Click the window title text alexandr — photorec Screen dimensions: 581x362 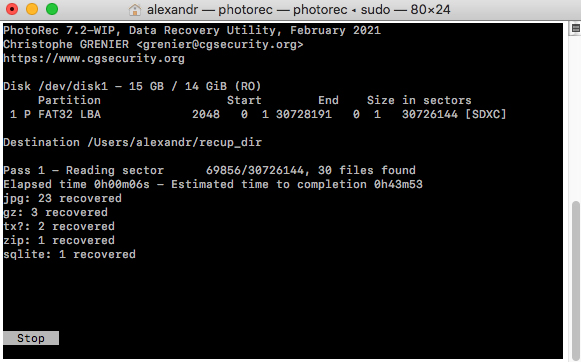(x=299, y=9)
